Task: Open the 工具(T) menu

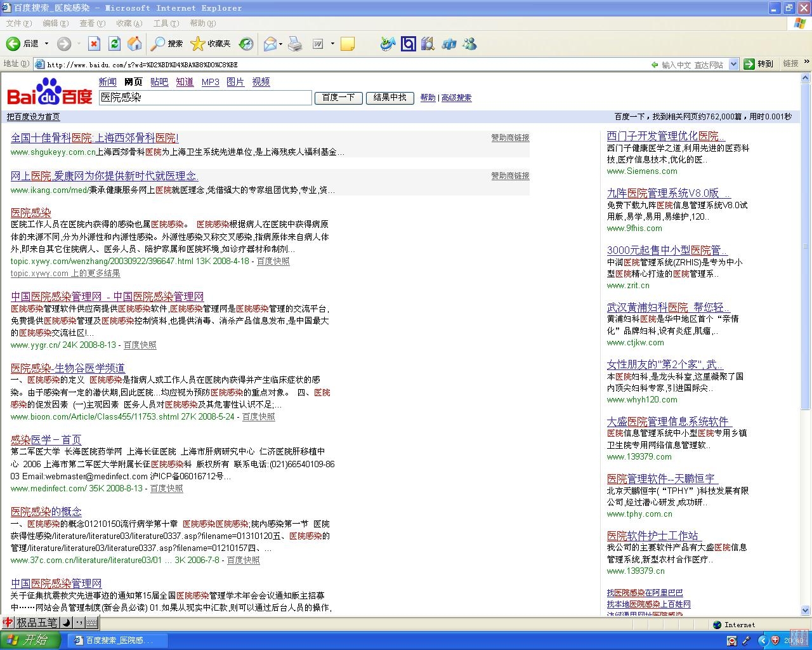Action: click(166, 23)
